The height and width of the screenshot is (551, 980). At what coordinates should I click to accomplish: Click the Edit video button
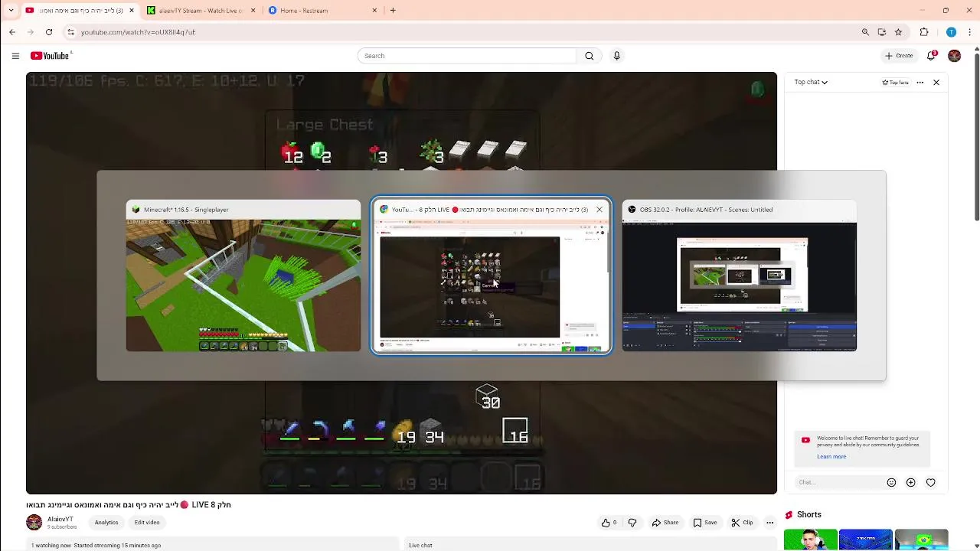147,523
